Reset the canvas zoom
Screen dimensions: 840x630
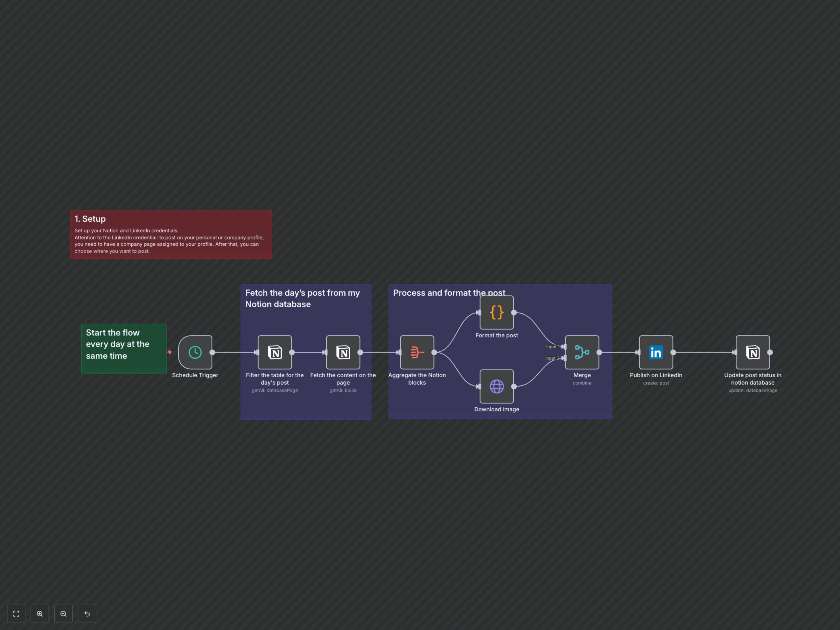(87, 614)
